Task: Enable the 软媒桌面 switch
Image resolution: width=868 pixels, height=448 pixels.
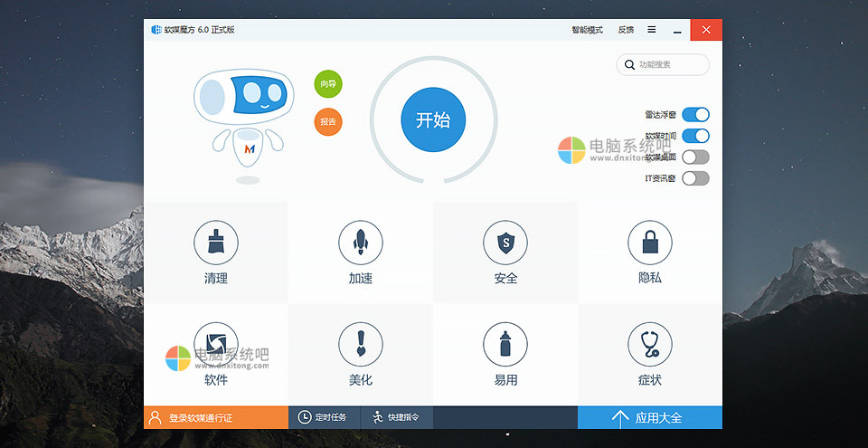Action: click(695, 157)
